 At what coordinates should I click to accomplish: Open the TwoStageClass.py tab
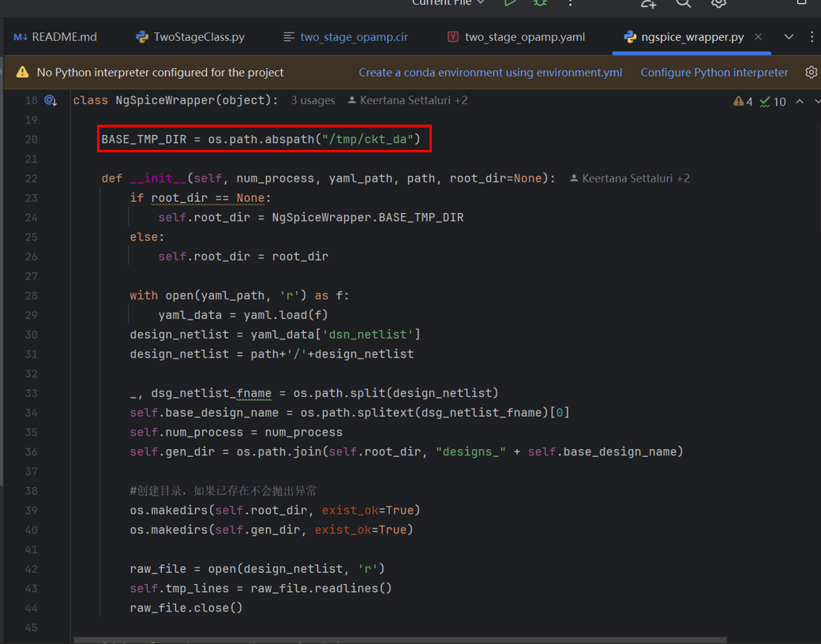pyautogui.click(x=190, y=37)
